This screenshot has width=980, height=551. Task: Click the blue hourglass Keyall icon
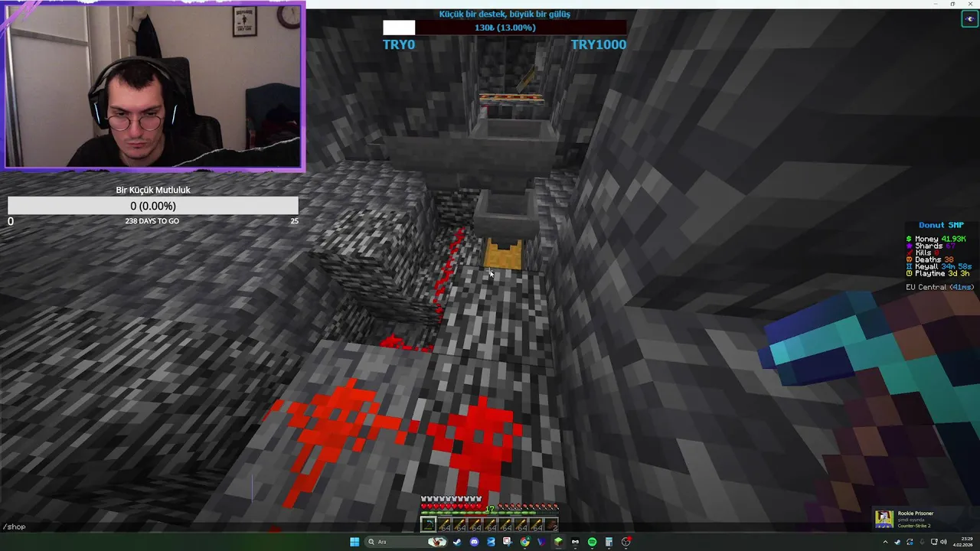[909, 266]
